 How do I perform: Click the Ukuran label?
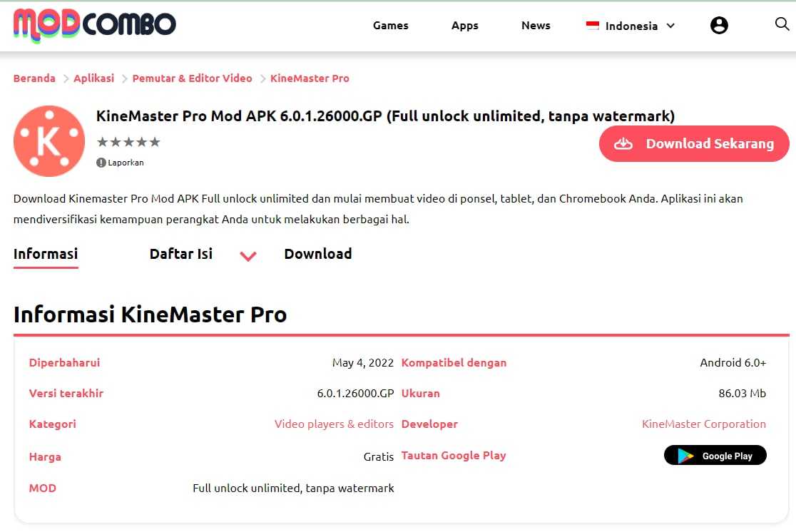[420, 394]
